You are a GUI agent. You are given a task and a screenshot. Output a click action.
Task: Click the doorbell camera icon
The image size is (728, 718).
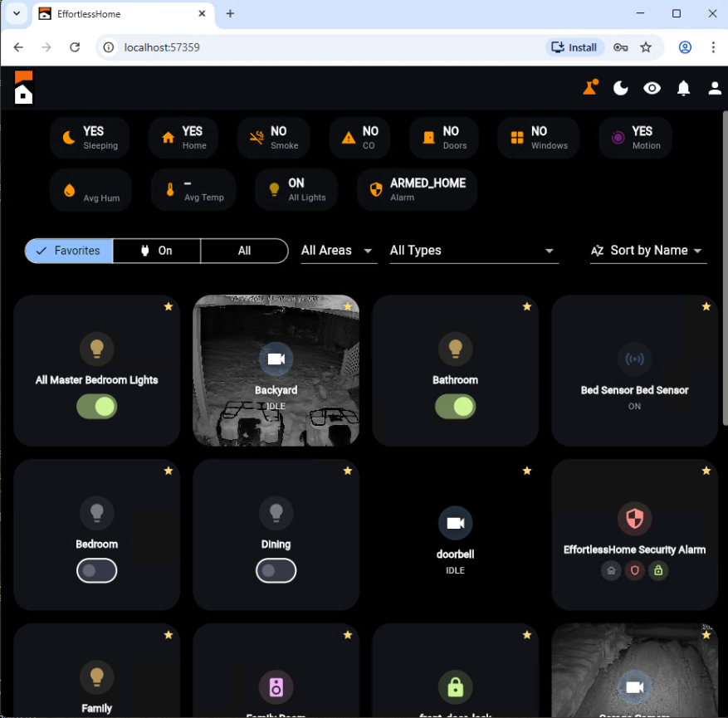(455, 523)
